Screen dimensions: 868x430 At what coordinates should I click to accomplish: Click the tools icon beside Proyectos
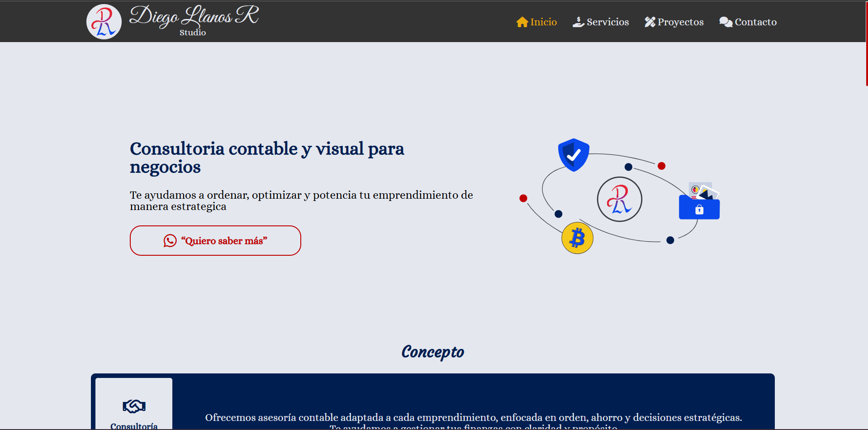[650, 22]
